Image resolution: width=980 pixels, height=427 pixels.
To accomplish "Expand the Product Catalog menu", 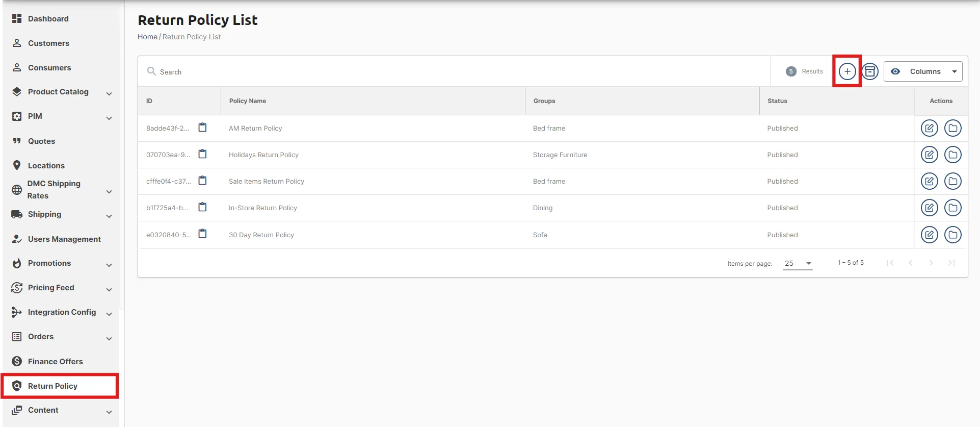I will tap(109, 93).
